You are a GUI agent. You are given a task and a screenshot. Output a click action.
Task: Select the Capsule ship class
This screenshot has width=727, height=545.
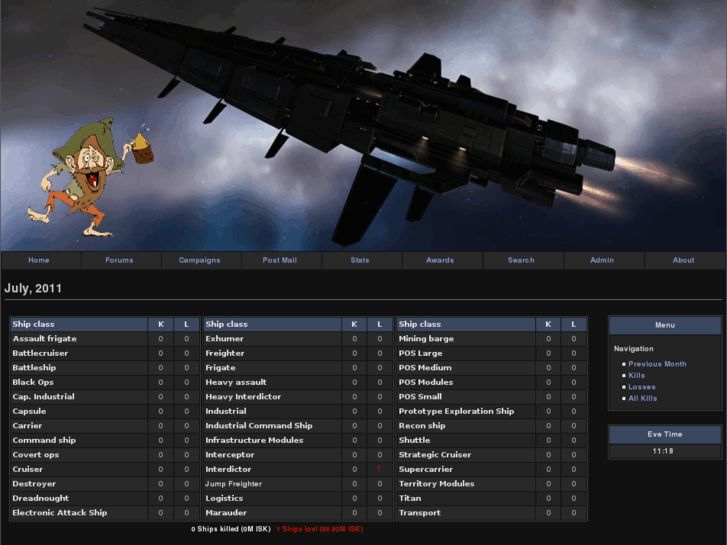[x=29, y=411]
